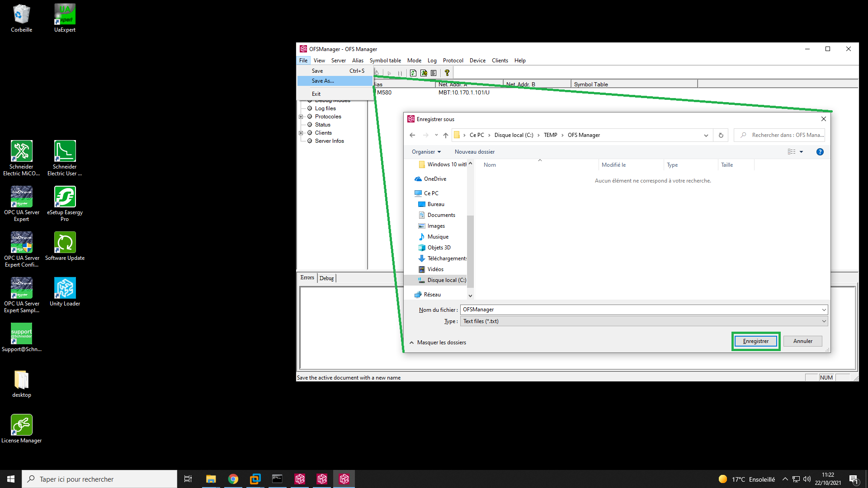Click the Enregistrer button
The width and height of the screenshot is (868, 488).
[756, 341]
